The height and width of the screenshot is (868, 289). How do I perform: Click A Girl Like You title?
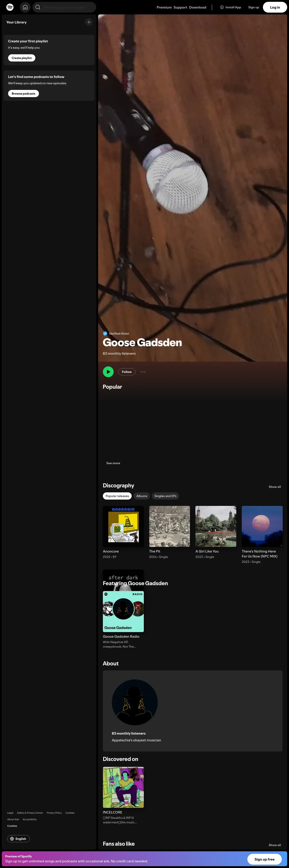[207, 551]
